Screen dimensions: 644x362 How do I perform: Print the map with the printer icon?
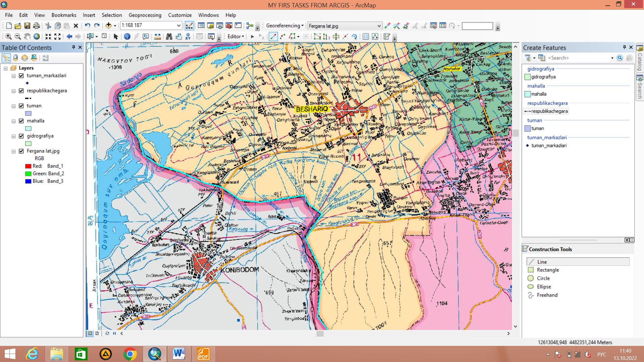pos(36,26)
